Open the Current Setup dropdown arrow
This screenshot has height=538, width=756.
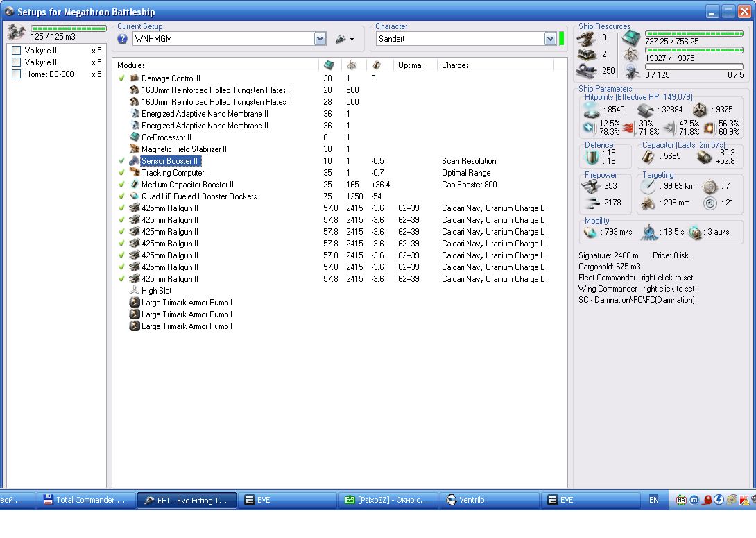tap(320, 39)
